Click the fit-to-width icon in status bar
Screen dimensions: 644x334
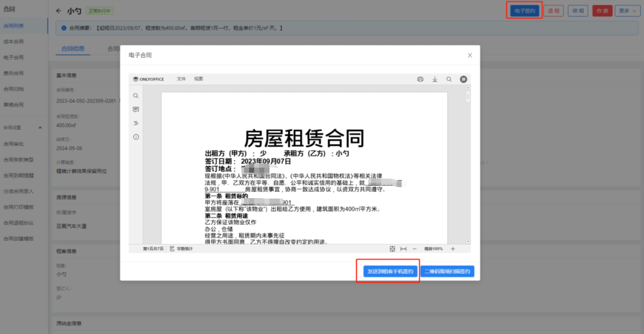pos(403,249)
